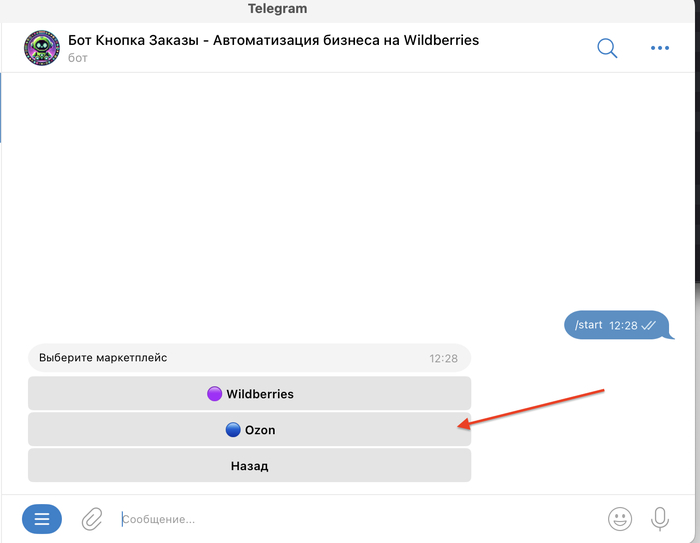Start voice recording with microphone icon
This screenshot has width=700, height=543.
[660, 519]
